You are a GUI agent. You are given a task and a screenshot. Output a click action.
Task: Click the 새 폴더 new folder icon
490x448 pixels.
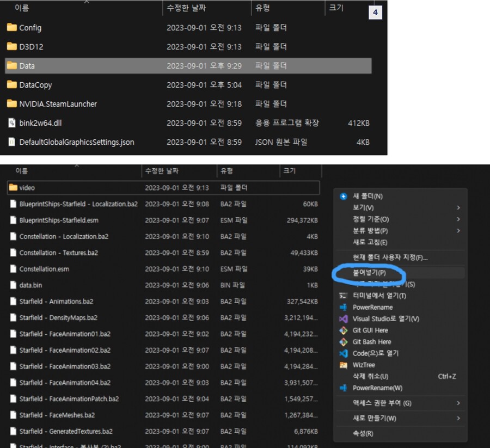click(x=343, y=196)
